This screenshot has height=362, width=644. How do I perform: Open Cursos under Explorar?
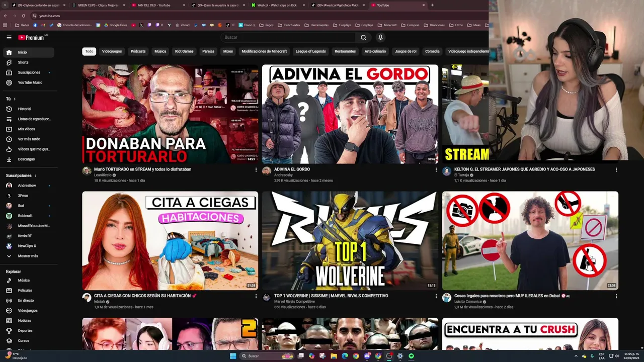[29, 340]
